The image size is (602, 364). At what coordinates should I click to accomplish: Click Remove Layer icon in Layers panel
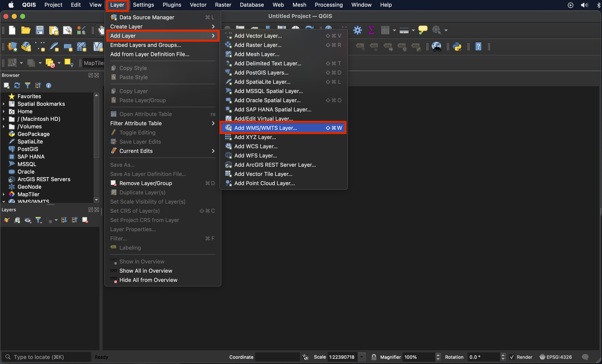pyautogui.click(x=85, y=220)
